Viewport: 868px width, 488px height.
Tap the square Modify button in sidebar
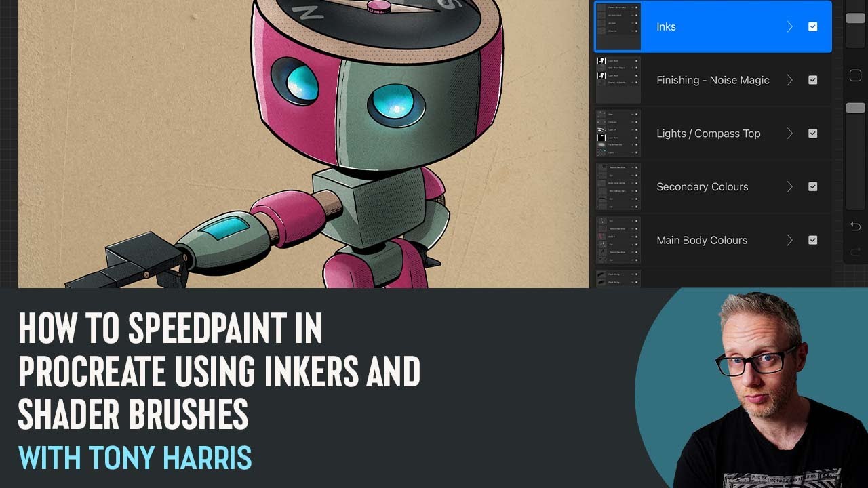[x=855, y=76]
